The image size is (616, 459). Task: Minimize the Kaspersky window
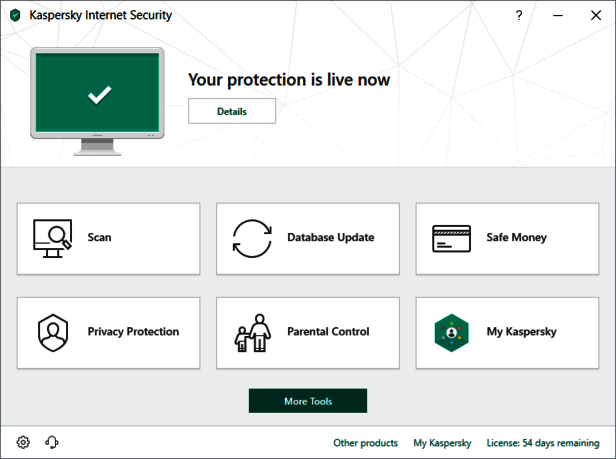point(555,15)
